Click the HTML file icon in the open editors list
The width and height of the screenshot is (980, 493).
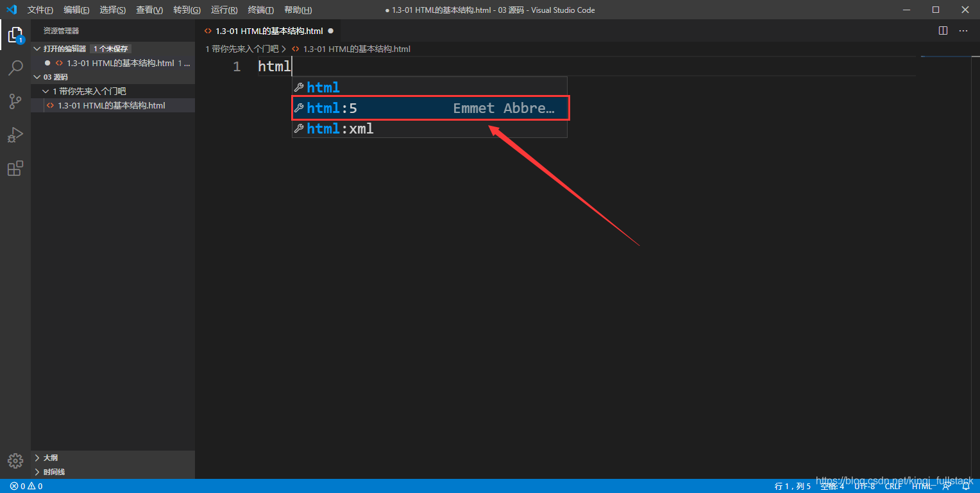point(59,63)
